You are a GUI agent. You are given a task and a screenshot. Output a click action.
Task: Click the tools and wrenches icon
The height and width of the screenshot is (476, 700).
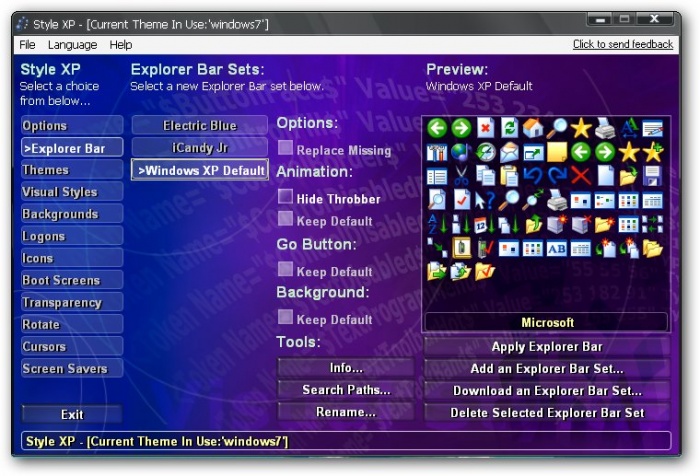[437, 152]
